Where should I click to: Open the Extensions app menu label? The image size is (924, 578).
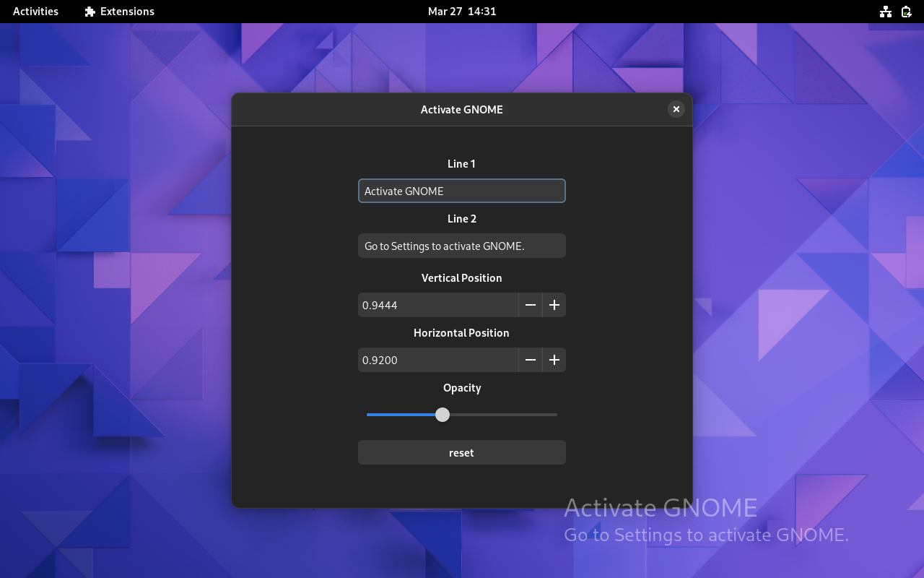tap(127, 12)
